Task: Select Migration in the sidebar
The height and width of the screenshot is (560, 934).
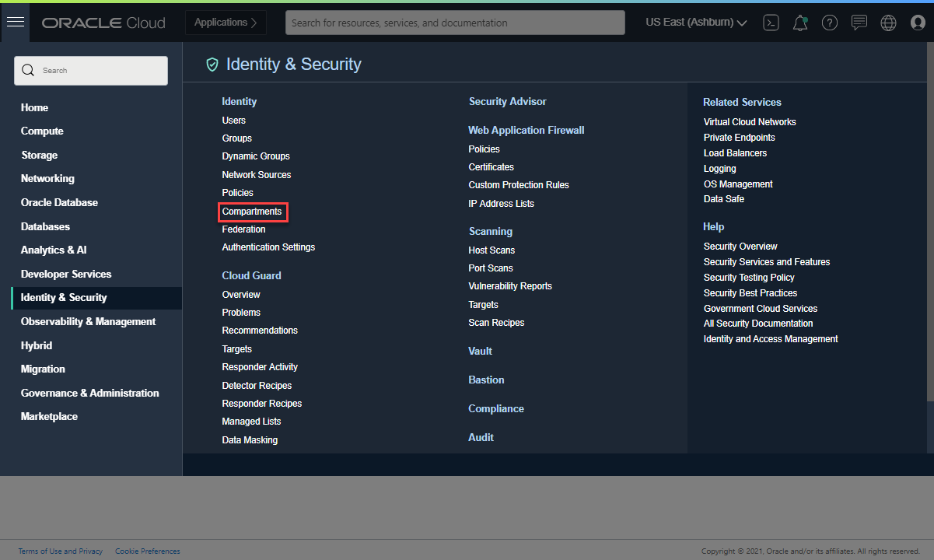Action: pos(43,369)
